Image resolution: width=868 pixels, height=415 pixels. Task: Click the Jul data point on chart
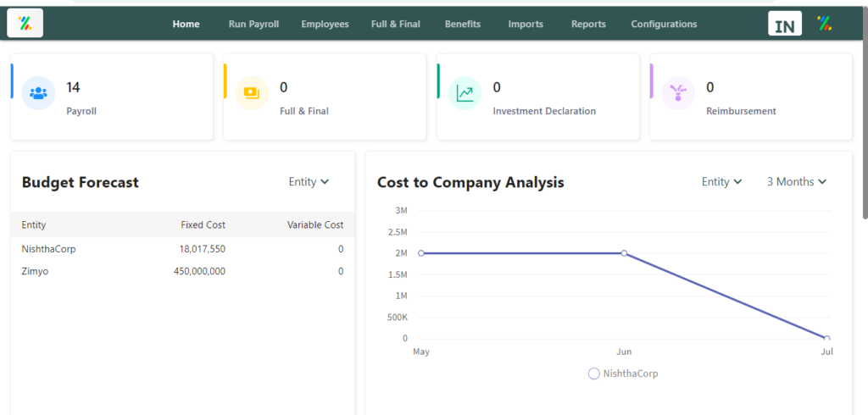827,338
